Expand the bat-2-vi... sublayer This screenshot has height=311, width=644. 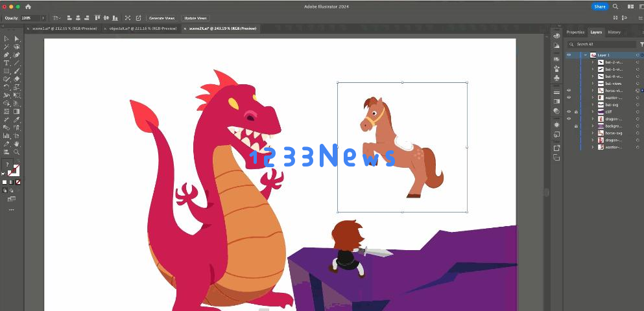(x=593, y=62)
